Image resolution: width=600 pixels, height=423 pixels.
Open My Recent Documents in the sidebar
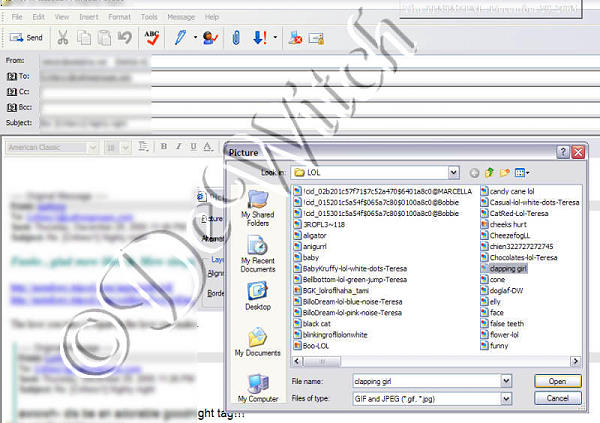[257, 262]
